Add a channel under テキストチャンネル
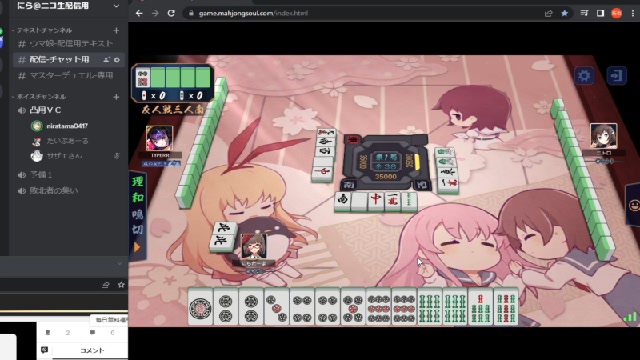Screen dimensions: 640x360 pos(116,30)
